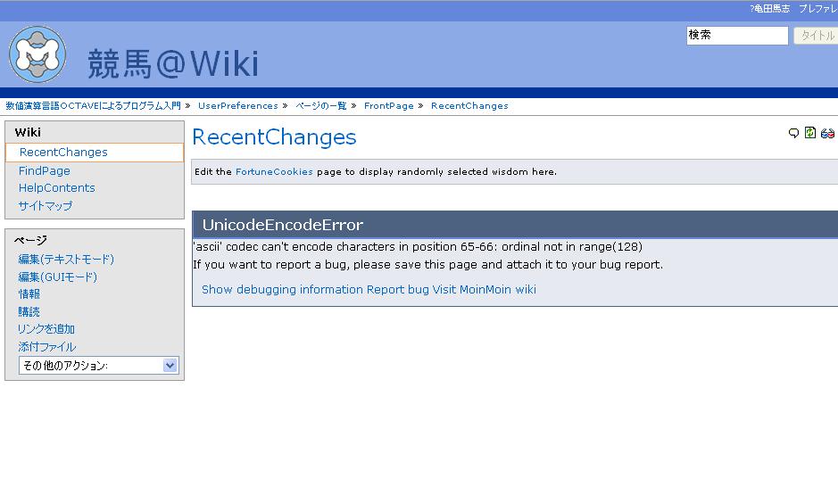The height and width of the screenshot is (504, 838).
Task: Open サイトマップ in the sidebar
Action: [x=46, y=206]
